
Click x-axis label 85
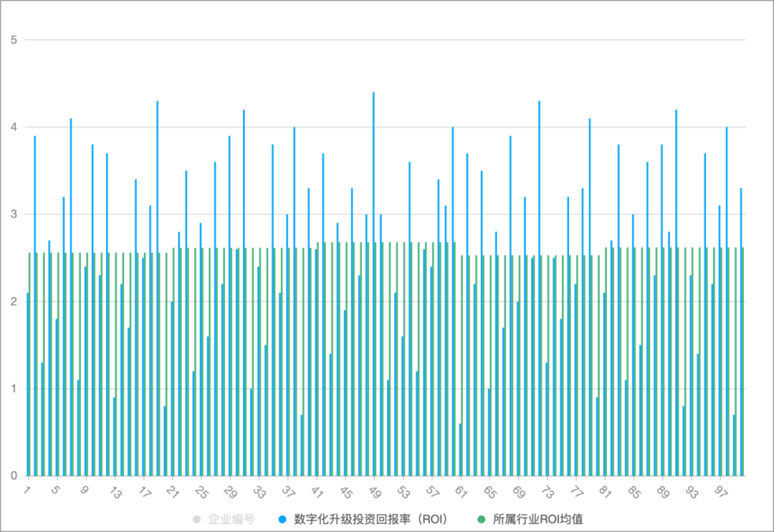pos(634,492)
